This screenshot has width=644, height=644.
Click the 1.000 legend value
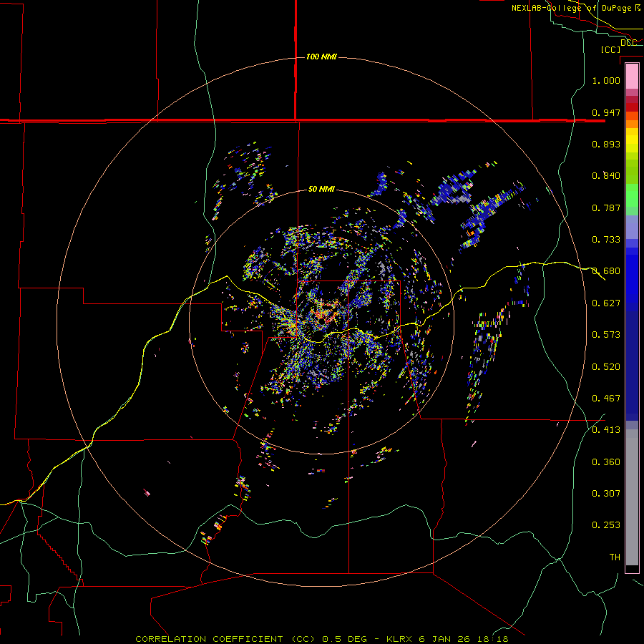coord(606,80)
